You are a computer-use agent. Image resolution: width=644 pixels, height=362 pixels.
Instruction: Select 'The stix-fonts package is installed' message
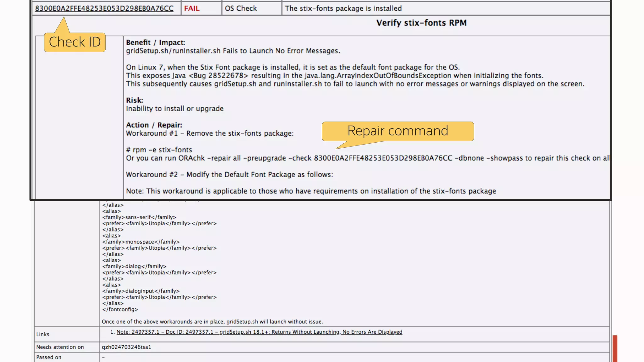click(343, 8)
